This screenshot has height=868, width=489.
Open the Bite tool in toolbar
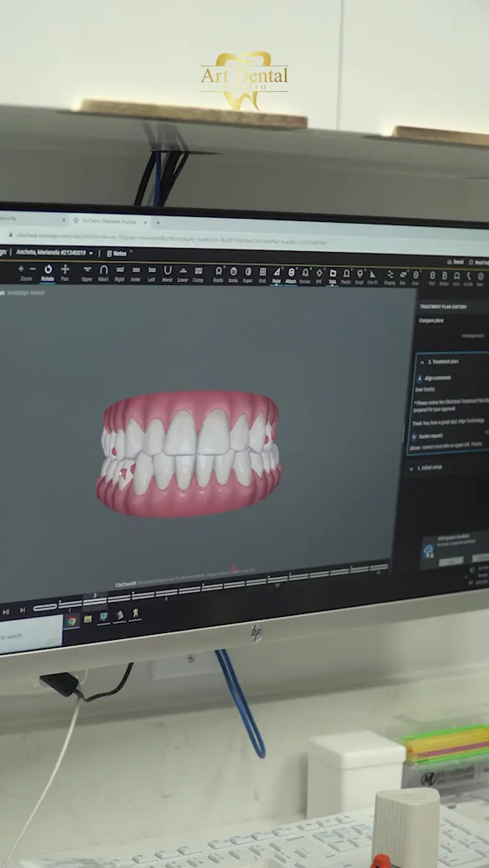tap(403, 278)
